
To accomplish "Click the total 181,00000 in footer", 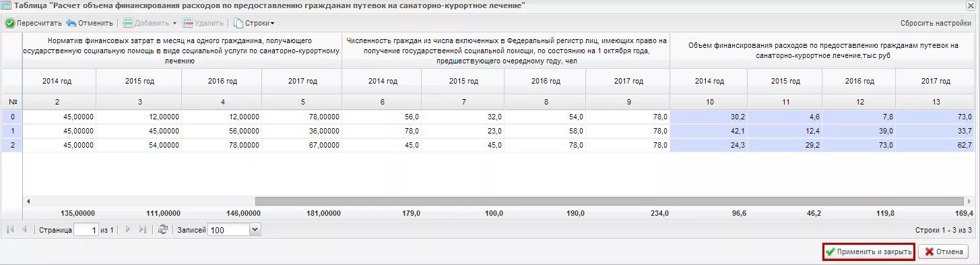I will click(323, 213).
